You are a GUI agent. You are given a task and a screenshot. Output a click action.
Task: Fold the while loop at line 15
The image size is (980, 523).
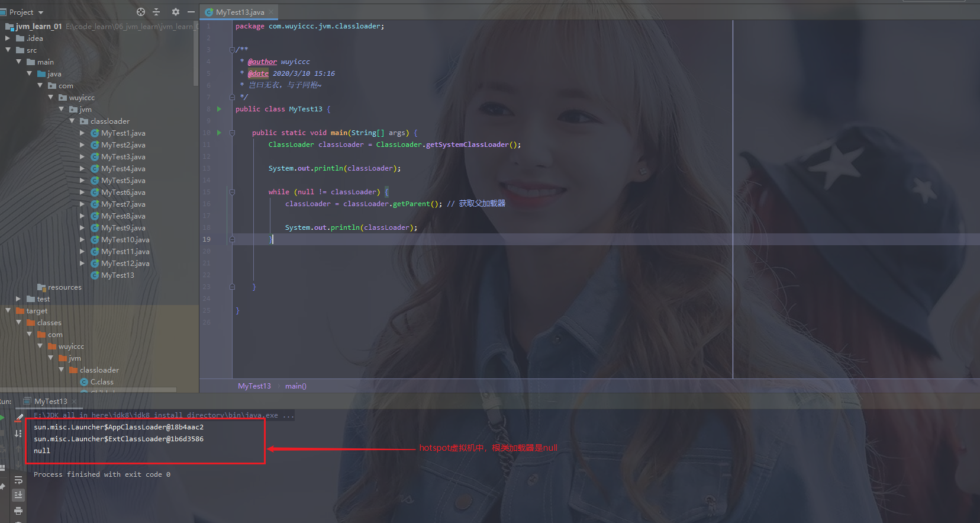232,192
